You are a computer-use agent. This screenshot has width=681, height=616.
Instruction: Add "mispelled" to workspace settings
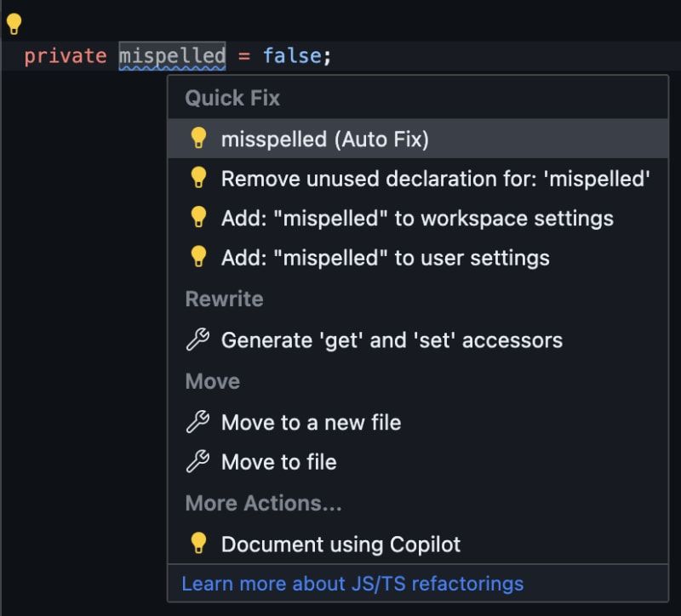[418, 218]
